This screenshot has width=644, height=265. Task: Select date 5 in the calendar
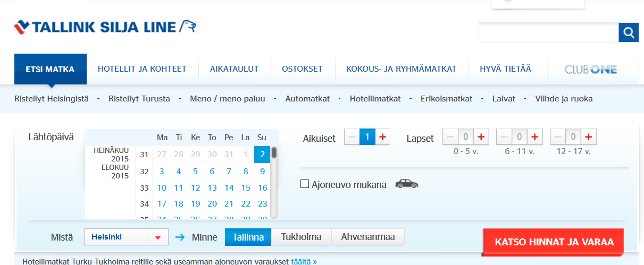[195, 172]
